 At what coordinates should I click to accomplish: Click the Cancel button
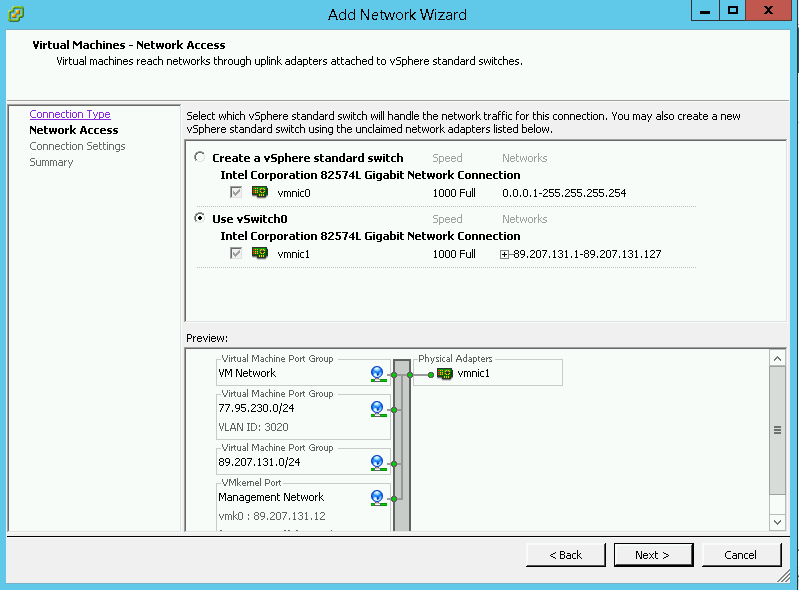pyautogui.click(x=741, y=555)
